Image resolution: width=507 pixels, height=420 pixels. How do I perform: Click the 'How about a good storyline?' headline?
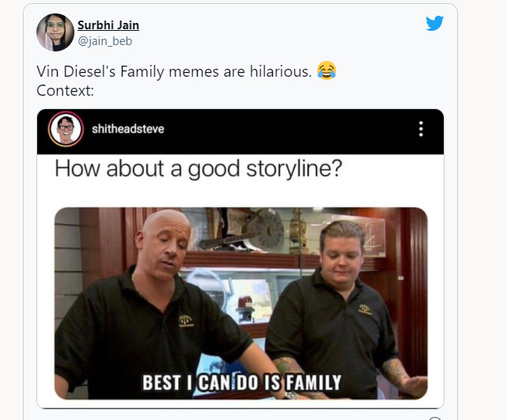[199, 168]
